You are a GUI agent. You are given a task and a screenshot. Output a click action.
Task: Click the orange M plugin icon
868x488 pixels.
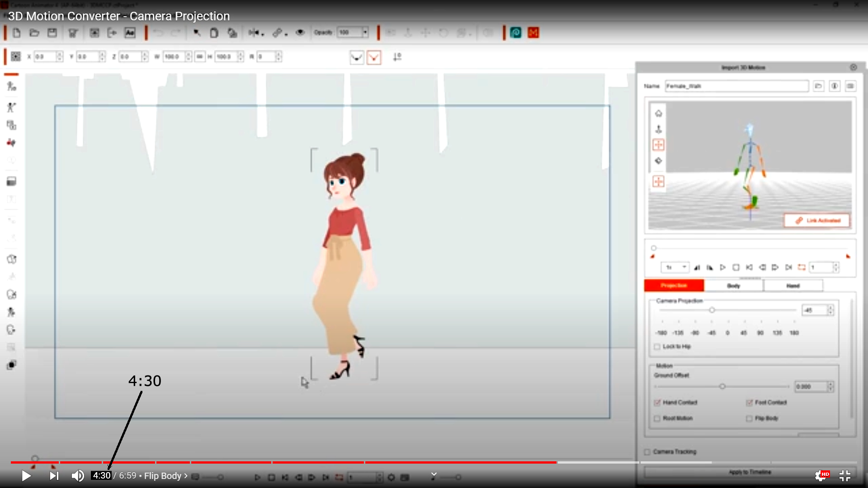pyautogui.click(x=533, y=33)
